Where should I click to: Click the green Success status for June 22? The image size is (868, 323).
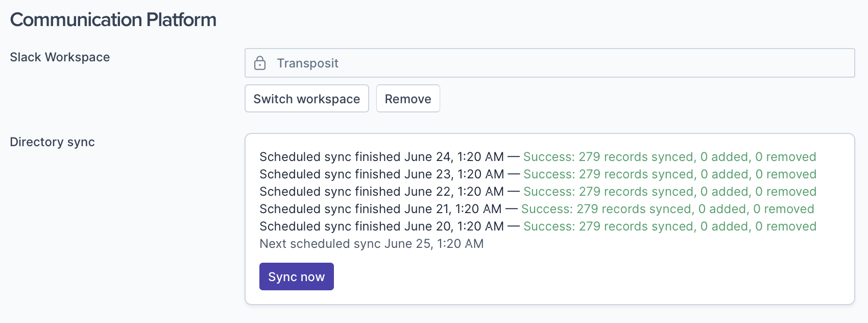(669, 192)
